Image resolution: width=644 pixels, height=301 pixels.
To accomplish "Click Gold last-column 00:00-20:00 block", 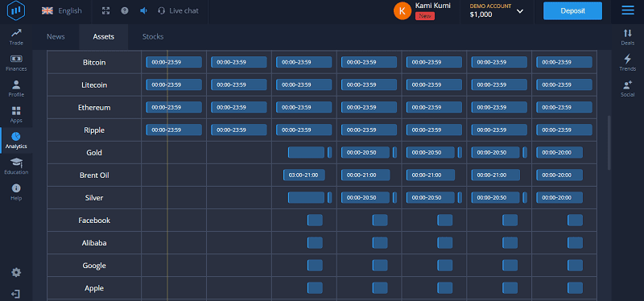I will 559,152.
